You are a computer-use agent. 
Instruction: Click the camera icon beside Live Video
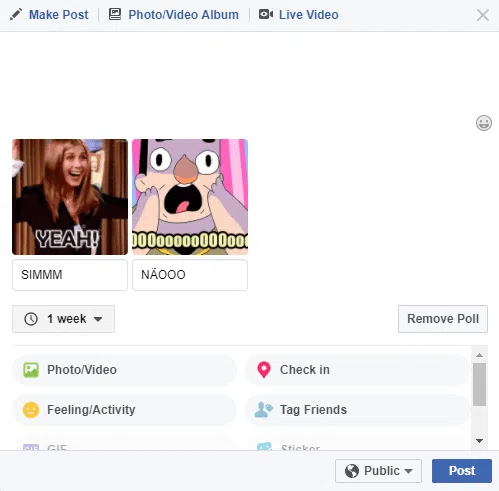(x=266, y=14)
